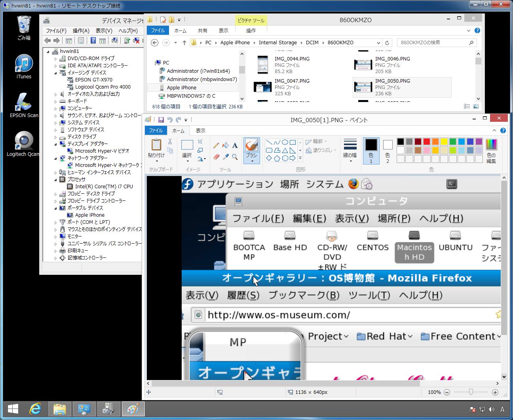Open the Paint ファイル tab
This screenshot has height=420, width=513.
[x=156, y=131]
